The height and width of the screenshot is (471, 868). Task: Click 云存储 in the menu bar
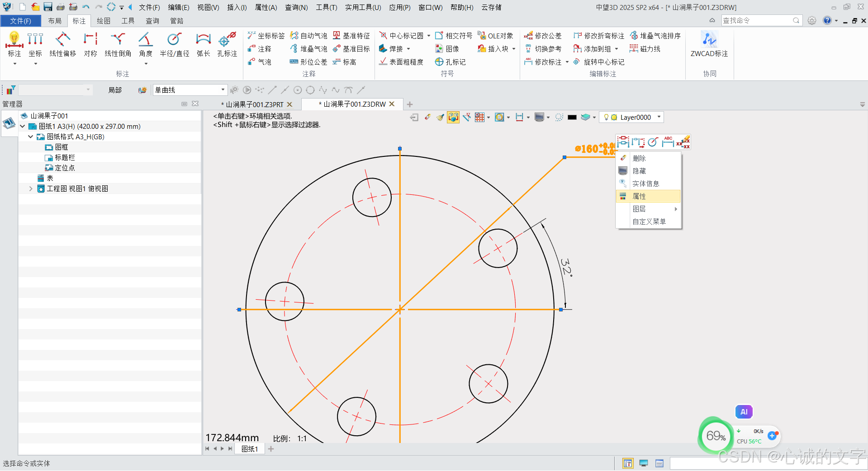point(491,7)
